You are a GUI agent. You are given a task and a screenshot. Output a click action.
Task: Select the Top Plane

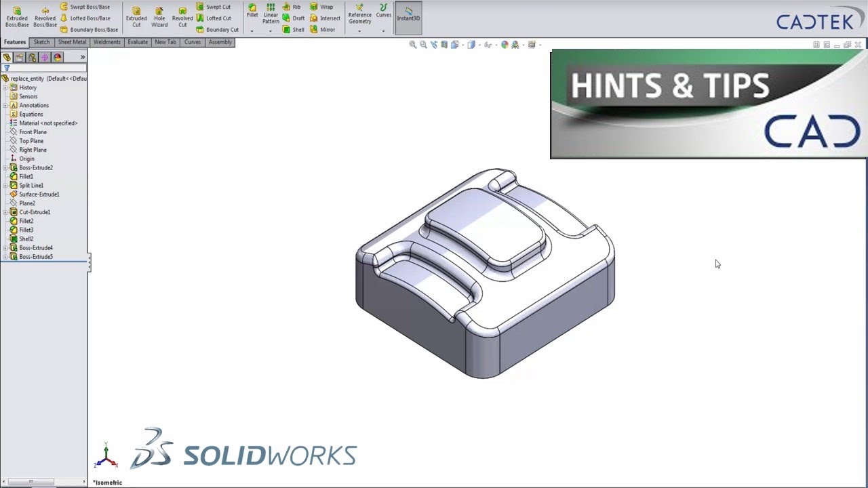pos(26,141)
